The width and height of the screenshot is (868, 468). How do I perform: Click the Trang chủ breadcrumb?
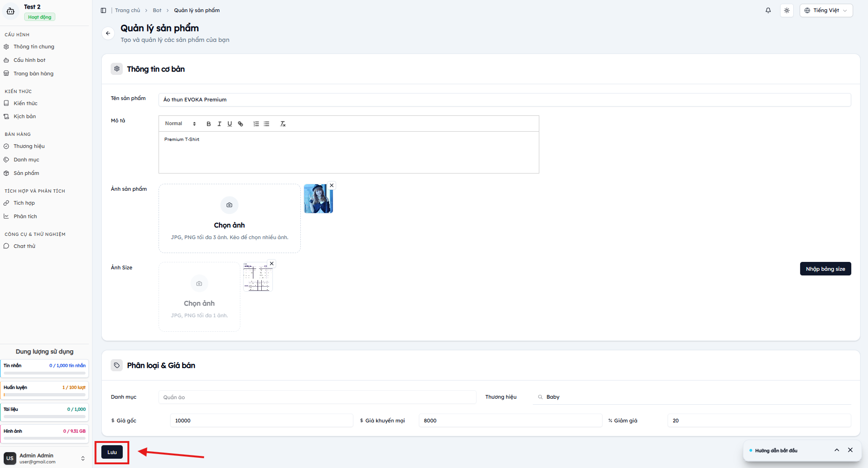tap(127, 10)
